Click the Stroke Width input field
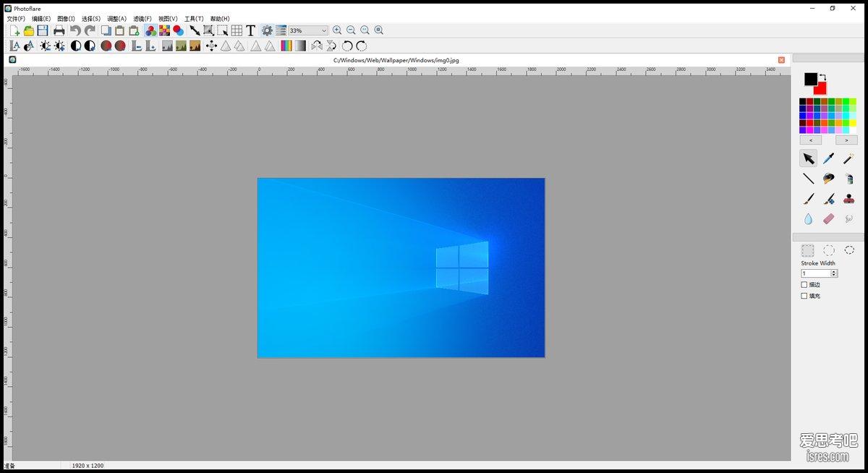868x473 pixels. tap(816, 273)
